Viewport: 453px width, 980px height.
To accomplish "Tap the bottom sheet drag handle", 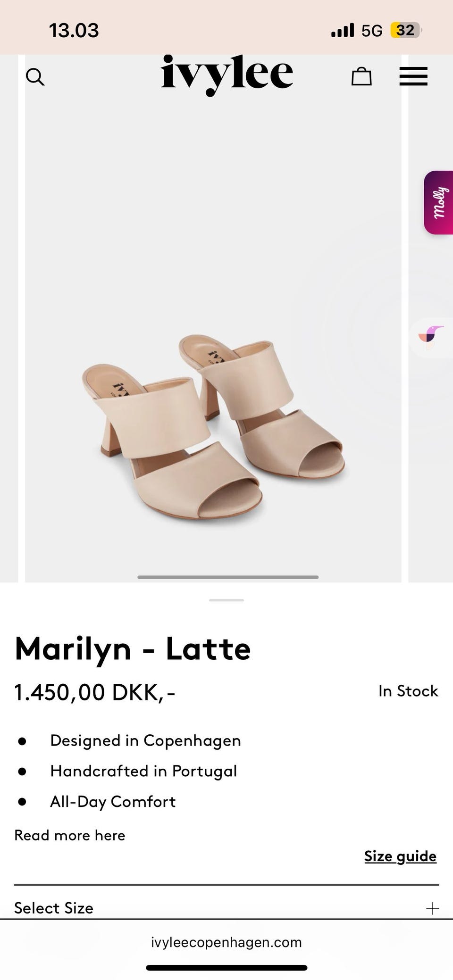I will tap(226, 600).
